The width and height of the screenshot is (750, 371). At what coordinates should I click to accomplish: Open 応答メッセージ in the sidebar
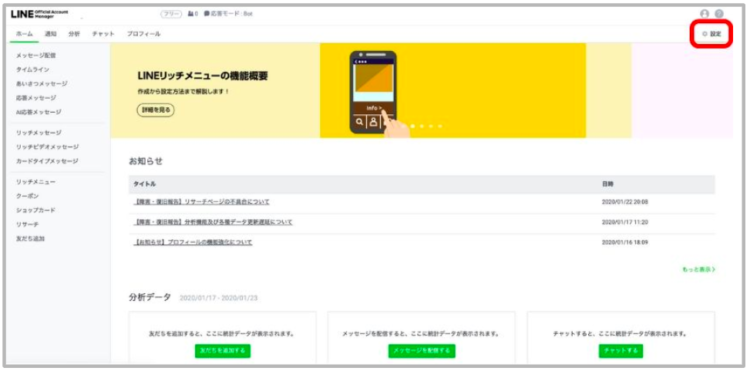(x=36, y=98)
